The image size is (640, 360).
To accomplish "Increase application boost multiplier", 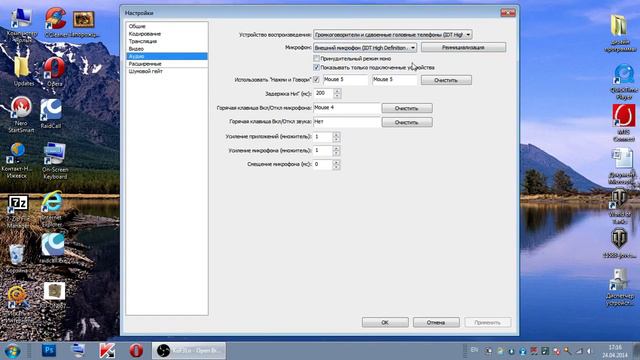I will pos(336,134).
